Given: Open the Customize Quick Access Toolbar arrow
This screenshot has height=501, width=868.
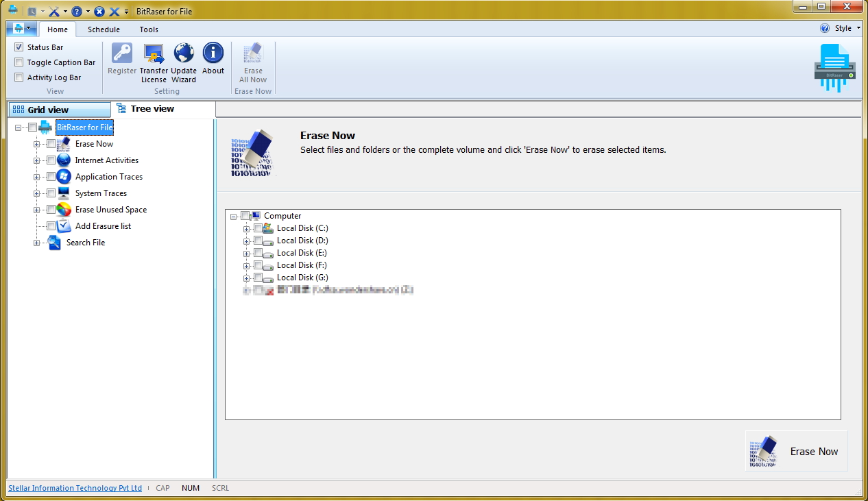Looking at the screenshot, I should click(127, 12).
